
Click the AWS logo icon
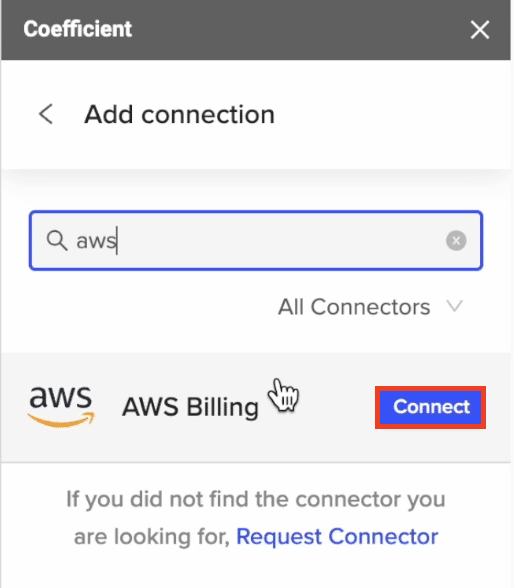61,407
